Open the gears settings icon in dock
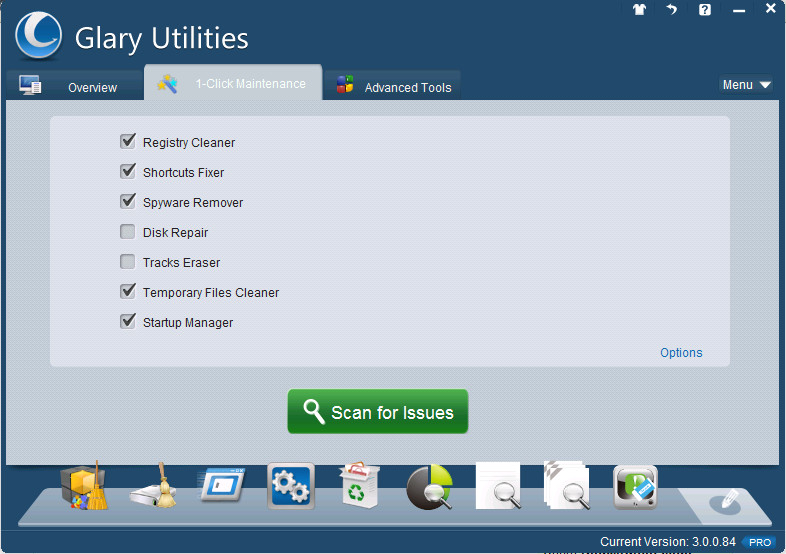786x554 pixels. (x=291, y=486)
